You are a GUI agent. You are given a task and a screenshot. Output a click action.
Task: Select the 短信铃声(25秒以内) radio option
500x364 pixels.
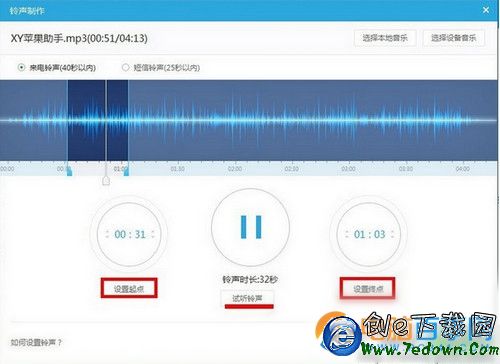(x=125, y=67)
